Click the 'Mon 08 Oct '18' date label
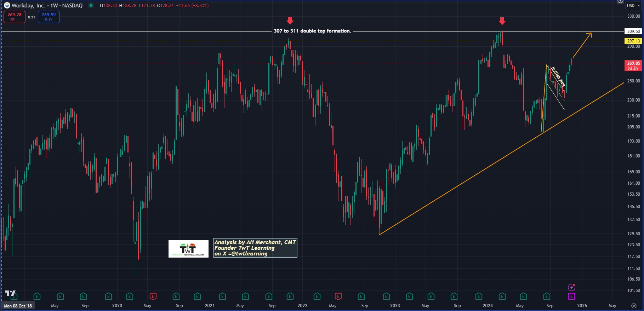This screenshot has width=644, height=311. 18,306
